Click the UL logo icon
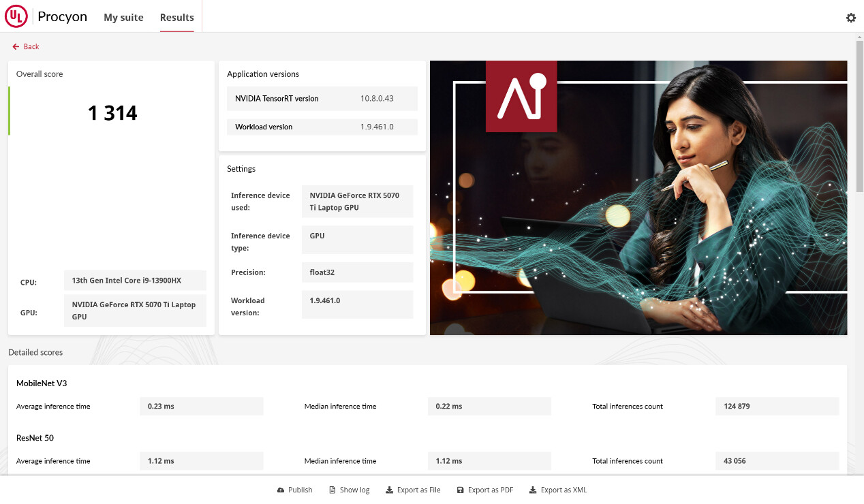The width and height of the screenshot is (864, 504). coord(16,17)
